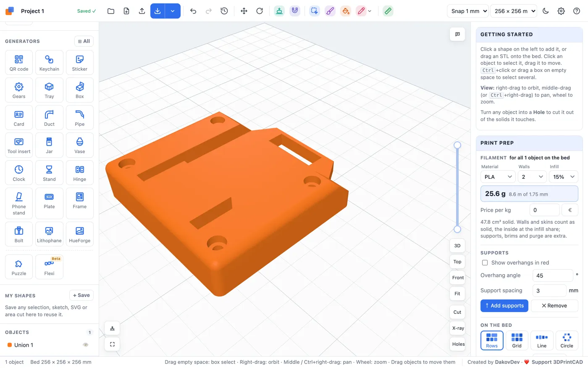This screenshot has height=368, width=588.
Task: Open the help question mark icon
Action: 577,11
